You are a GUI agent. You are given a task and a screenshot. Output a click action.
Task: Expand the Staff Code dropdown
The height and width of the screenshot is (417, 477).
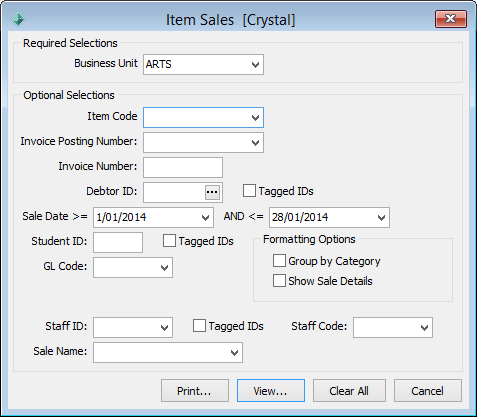[x=393, y=327]
